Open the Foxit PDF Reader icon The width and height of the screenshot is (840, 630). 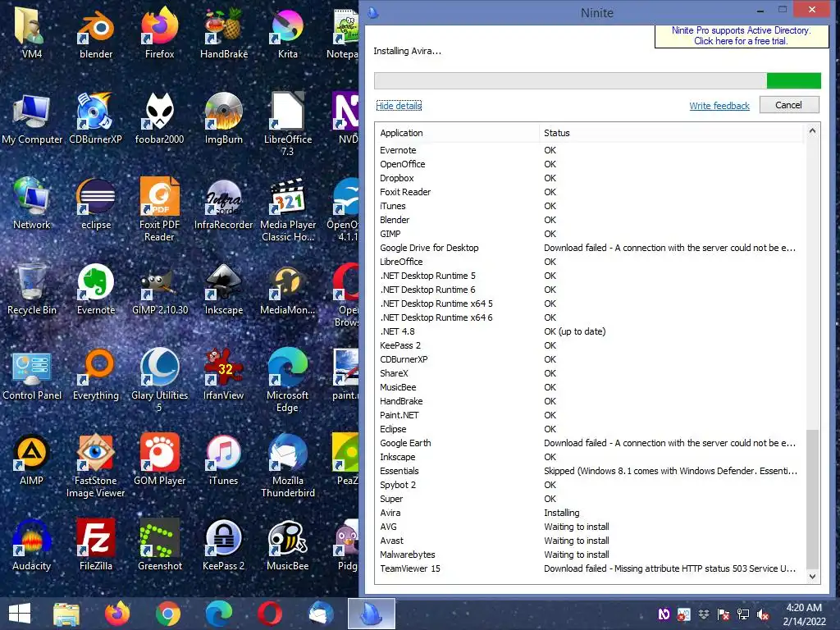[160, 209]
